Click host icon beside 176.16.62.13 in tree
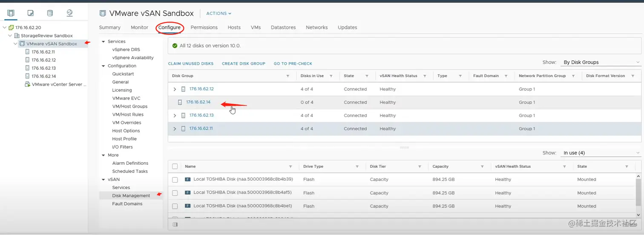 (x=28, y=68)
